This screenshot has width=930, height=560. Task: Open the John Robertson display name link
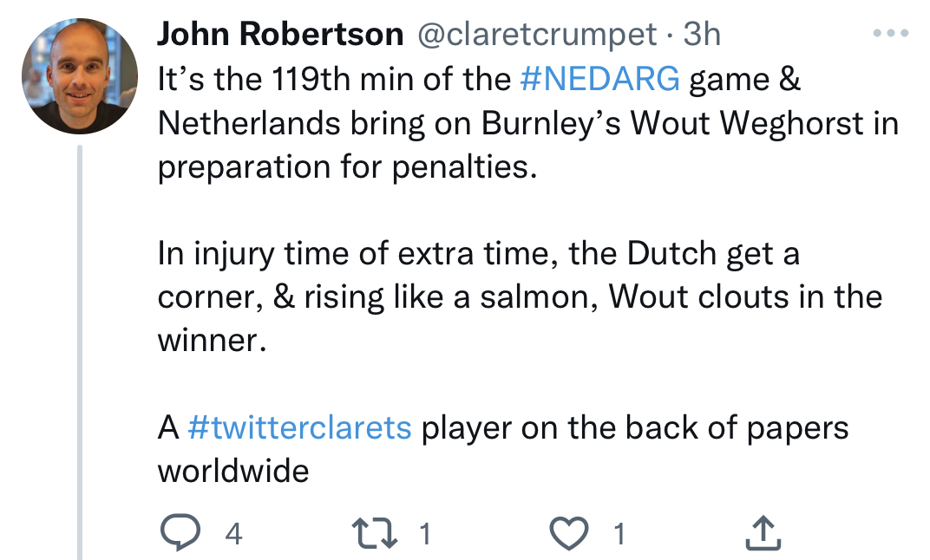(x=280, y=35)
